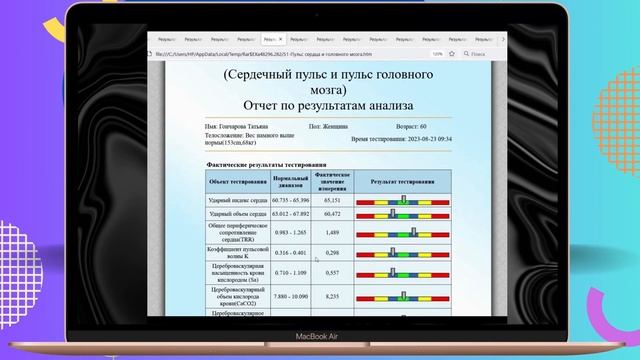
Task: Click the Коэффициент пульсовой волны K label
Action: 238,253
